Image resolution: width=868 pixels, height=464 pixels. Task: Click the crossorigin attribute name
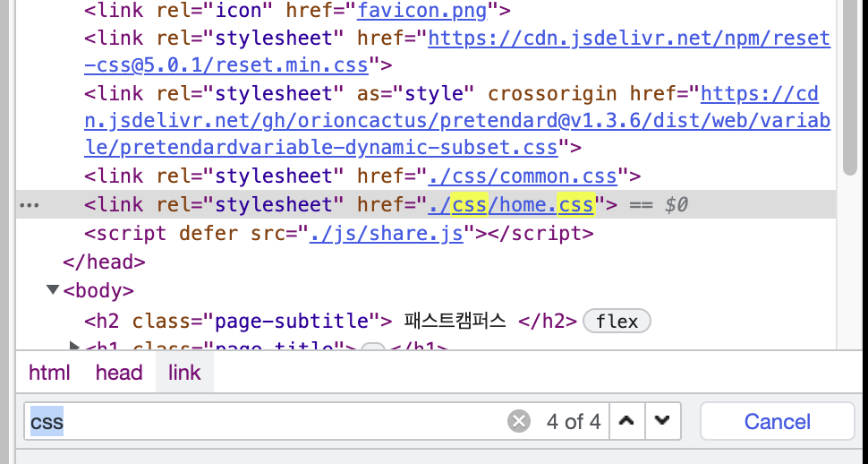552,94
